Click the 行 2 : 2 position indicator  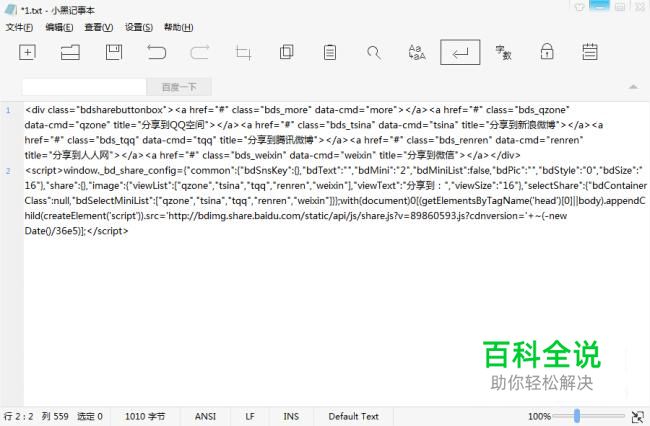18,416
